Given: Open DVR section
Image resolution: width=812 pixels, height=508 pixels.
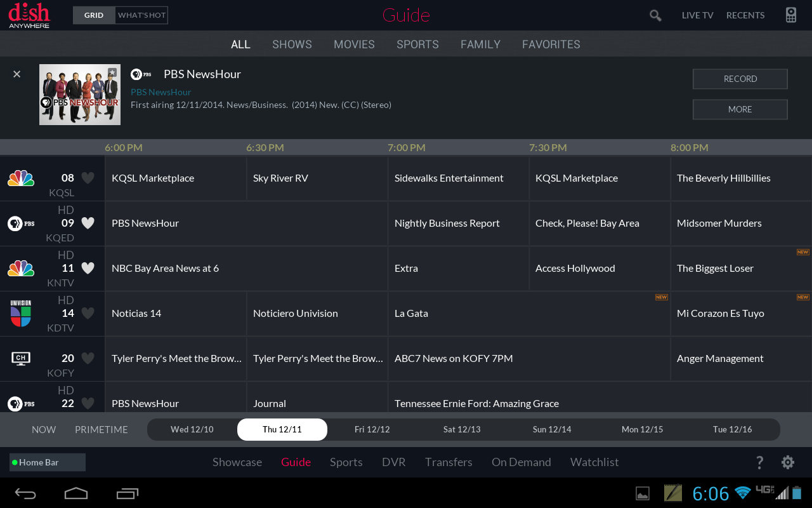Looking at the screenshot, I should [x=394, y=462].
